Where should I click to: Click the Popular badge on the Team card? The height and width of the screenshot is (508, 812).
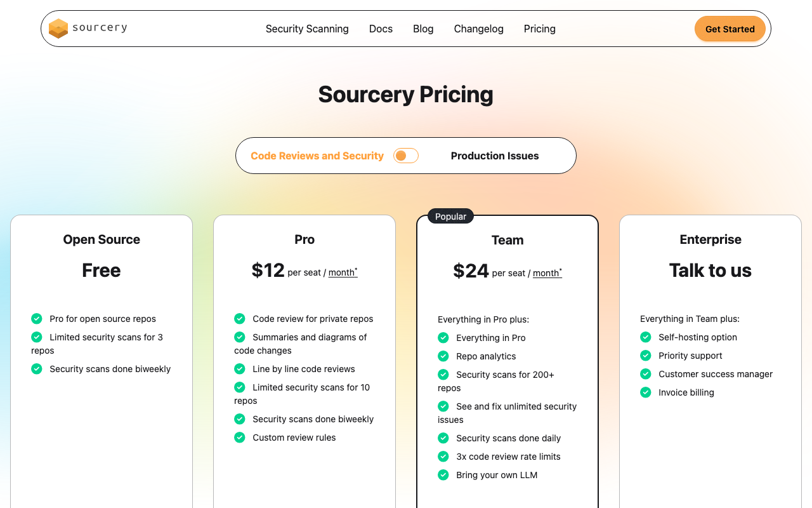[x=450, y=216]
